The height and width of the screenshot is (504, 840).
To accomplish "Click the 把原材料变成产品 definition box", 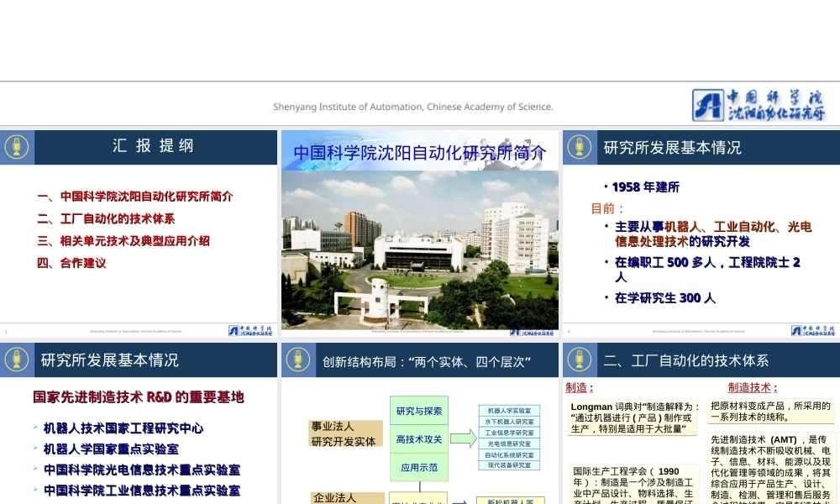I will pyautogui.click(x=770, y=412).
